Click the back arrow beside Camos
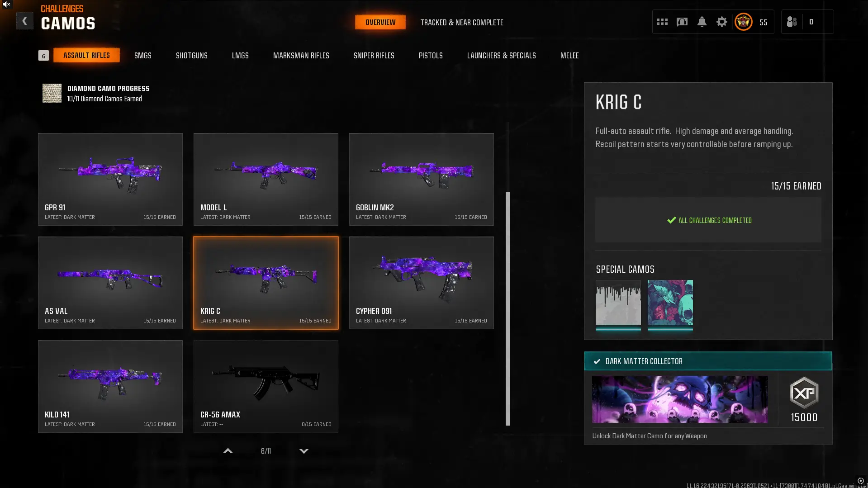 pos(25,21)
